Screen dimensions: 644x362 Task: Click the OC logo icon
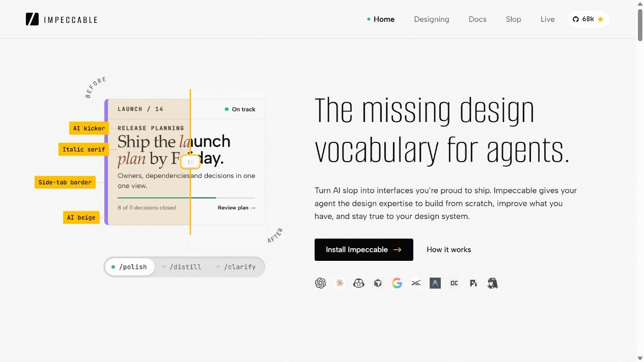[x=454, y=283]
